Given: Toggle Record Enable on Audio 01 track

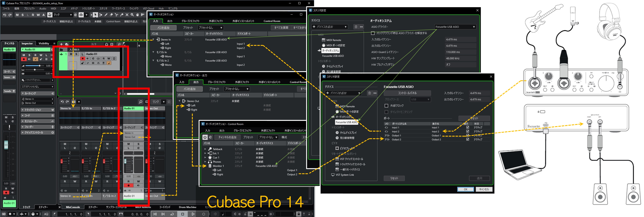Looking at the screenshot, I should (82, 59).
